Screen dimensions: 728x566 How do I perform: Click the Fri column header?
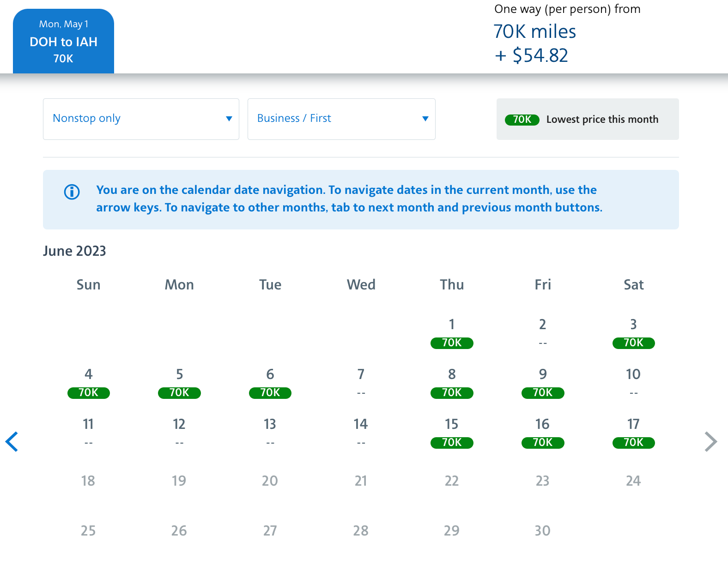543,284
